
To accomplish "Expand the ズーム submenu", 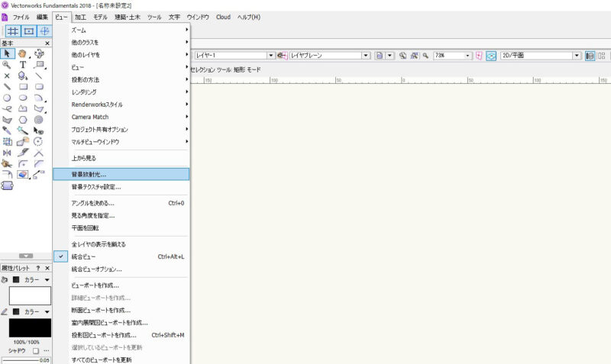I will pos(121,30).
